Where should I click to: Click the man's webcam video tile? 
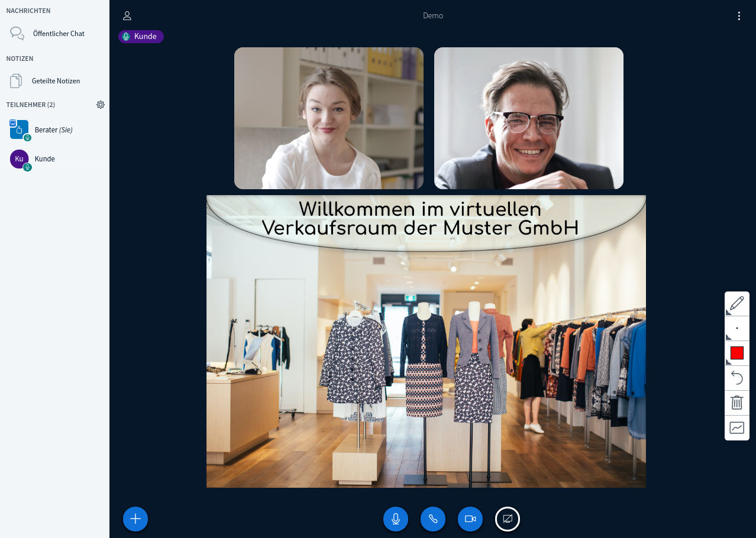pos(529,118)
